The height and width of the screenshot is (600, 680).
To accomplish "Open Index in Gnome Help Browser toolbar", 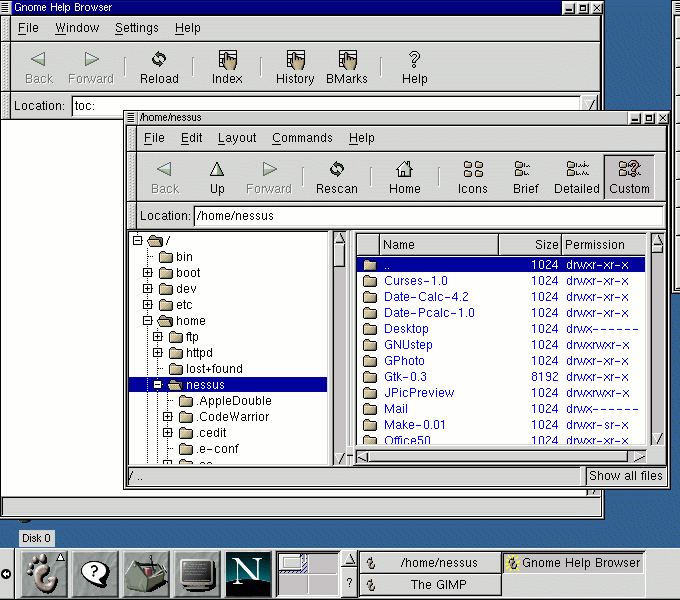I will [x=227, y=67].
